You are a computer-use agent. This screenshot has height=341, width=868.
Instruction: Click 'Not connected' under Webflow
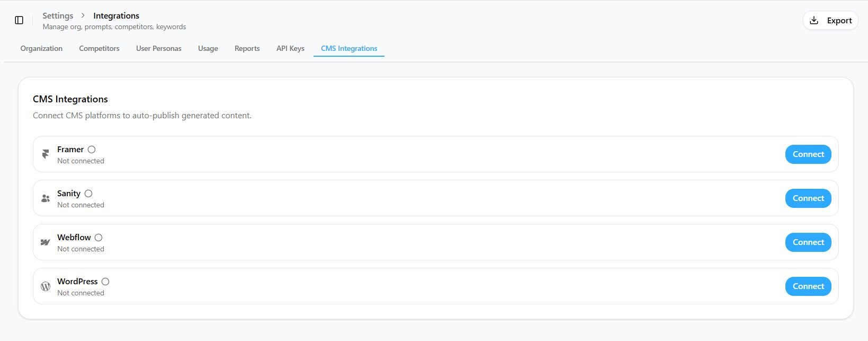pos(80,249)
